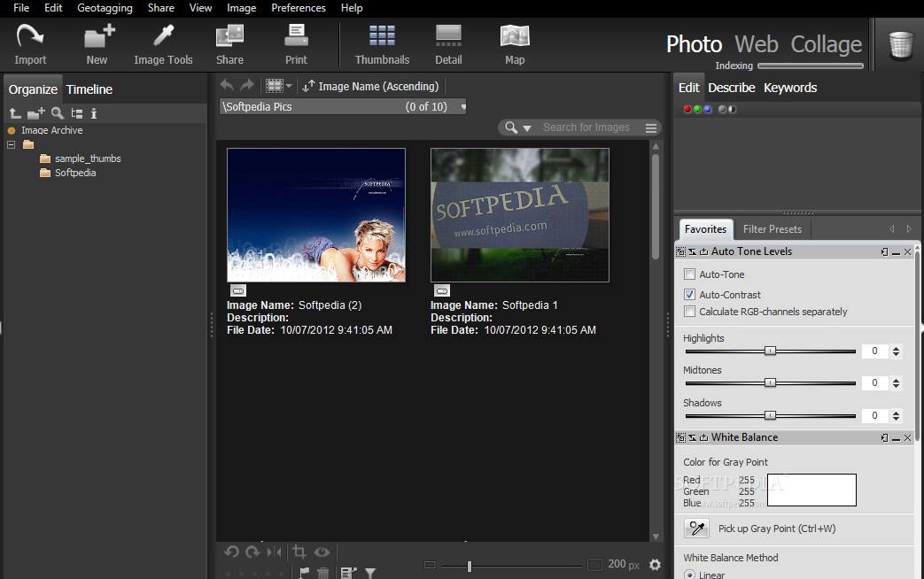Open the Map view
The image size is (924, 579).
[x=515, y=44]
